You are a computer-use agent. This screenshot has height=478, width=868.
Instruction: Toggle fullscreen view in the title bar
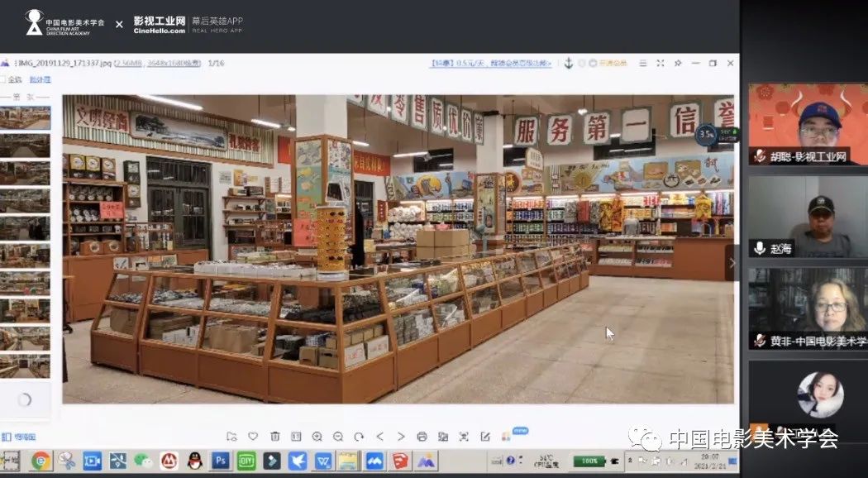[660, 63]
